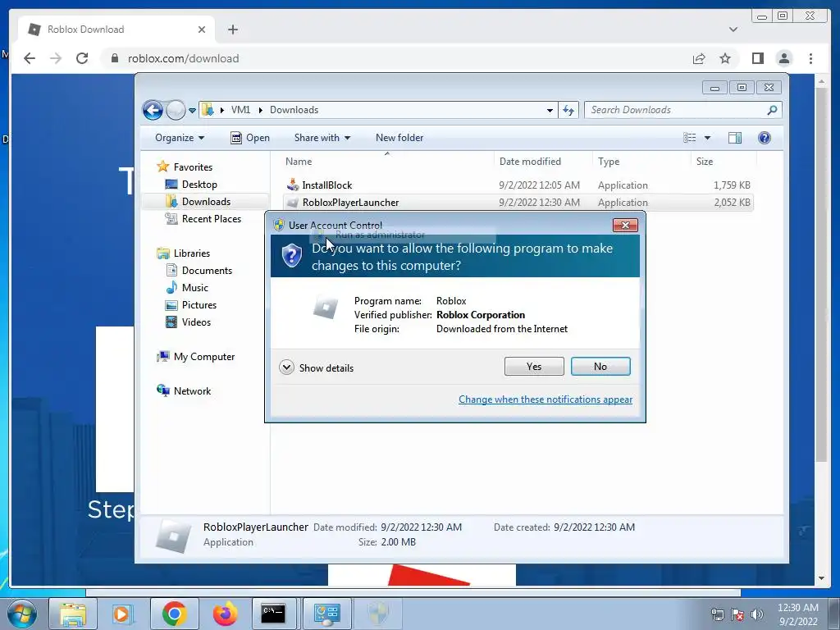Open the Organize menu

tap(180, 138)
